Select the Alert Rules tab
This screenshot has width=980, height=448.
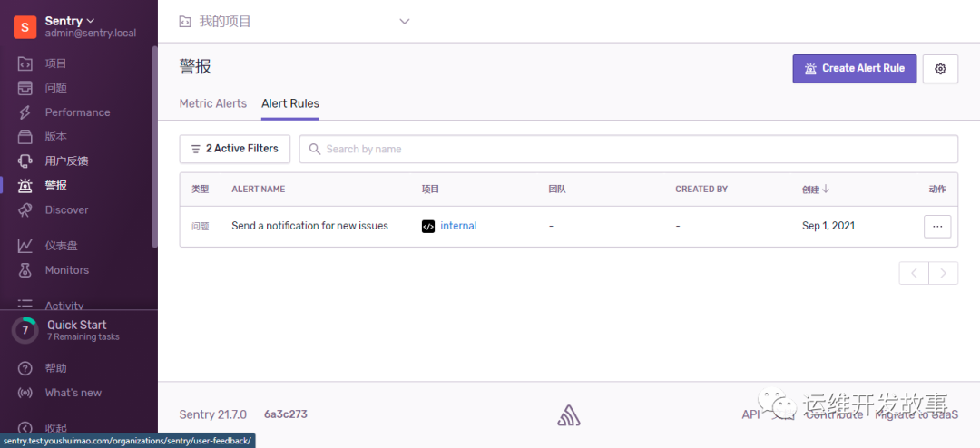pyautogui.click(x=290, y=103)
